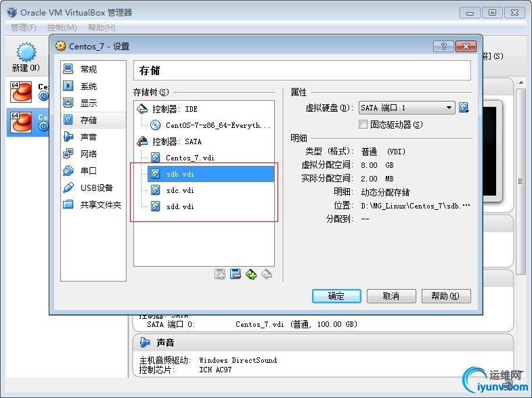
Task: Open the 管理(F) menu in manager window
Action: (x=24, y=28)
